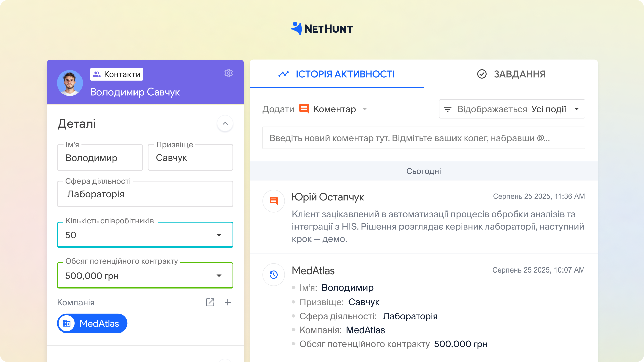644x362 pixels.
Task: Open the settings gear in contact header
Action: click(228, 73)
